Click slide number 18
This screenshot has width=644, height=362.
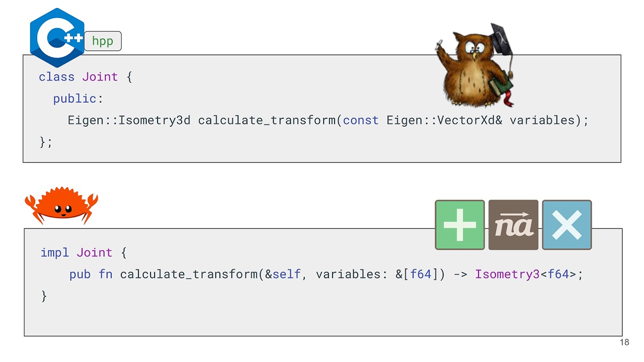(x=624, y=342)
